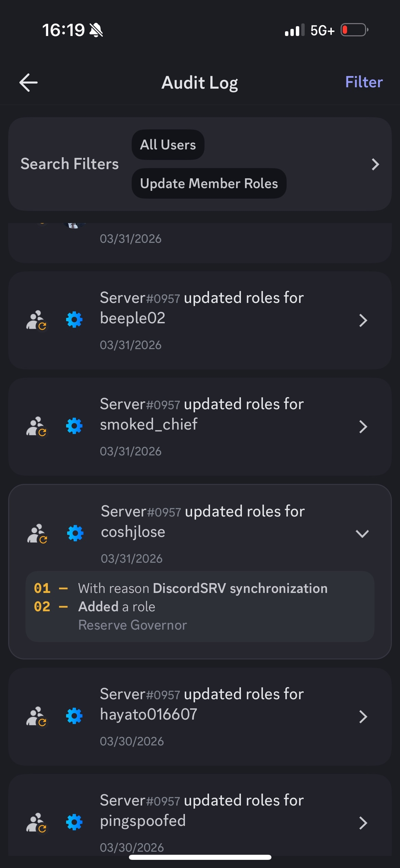Open the Filter options
Image resolution: width=400 pixels, height=868 pixels.
pos(364,82)
